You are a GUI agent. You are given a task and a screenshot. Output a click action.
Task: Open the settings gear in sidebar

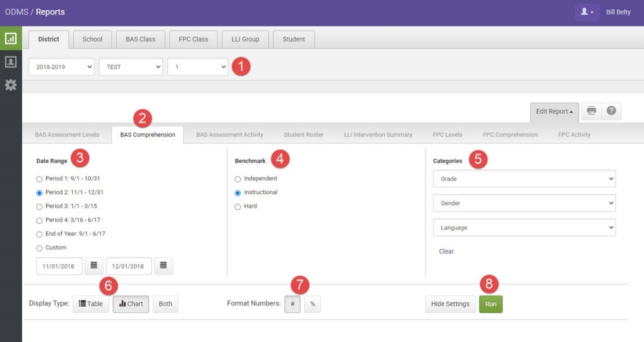tap(11, 85)
